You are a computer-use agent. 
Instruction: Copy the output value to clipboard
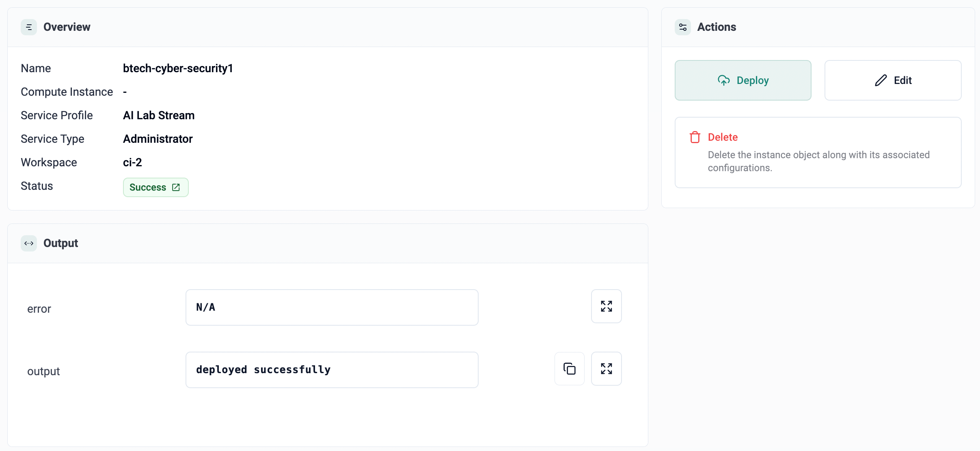click(x=569, y=369)
